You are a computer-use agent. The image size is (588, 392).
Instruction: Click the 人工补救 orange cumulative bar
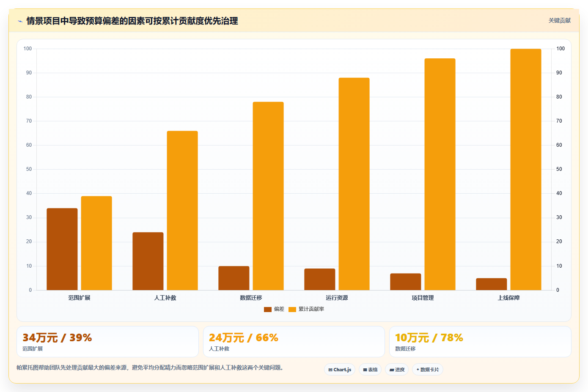(x=182, y=211)
